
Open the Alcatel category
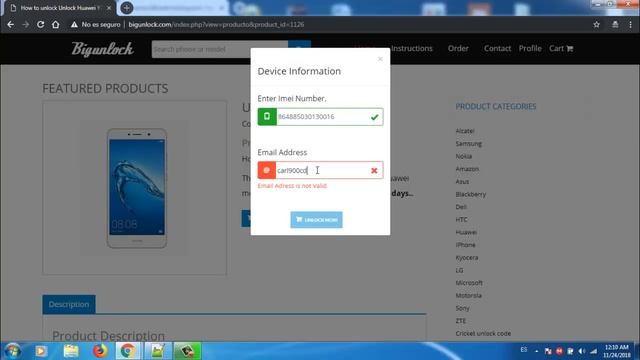(465, 131)
